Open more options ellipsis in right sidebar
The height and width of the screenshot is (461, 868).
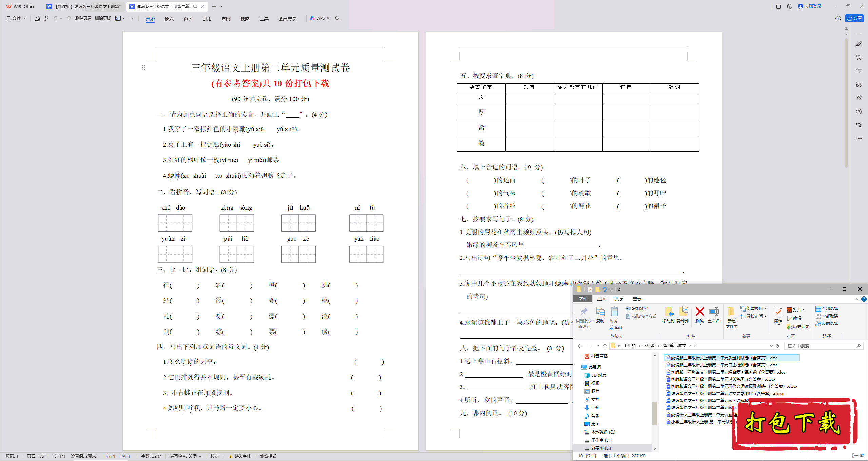click(859, 139)
